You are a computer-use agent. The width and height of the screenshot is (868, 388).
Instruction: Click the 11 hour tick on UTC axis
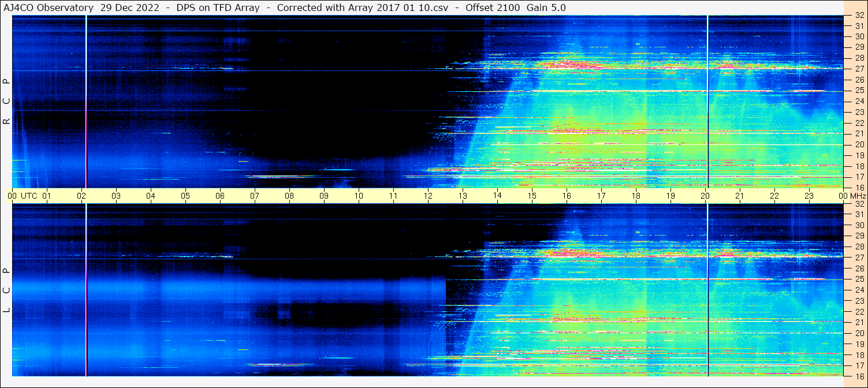[393, 196]
